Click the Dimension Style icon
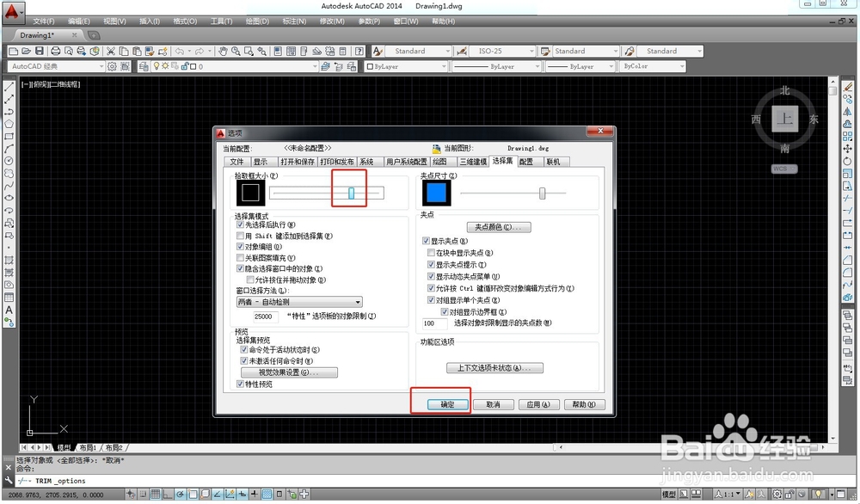This screenshot has height=504, width=860. point(462,51)
